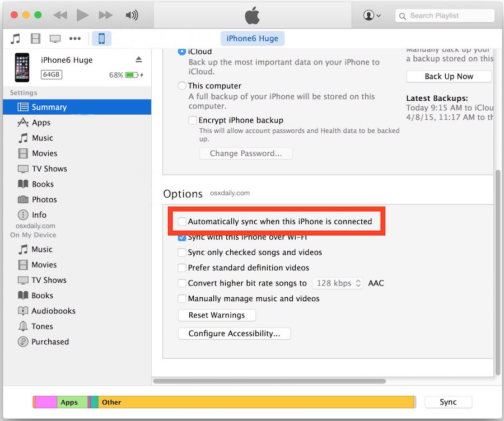Click the Music library note icon
Image resolution: width=504 pixels, height=421 pixels.
pos(15,39)
